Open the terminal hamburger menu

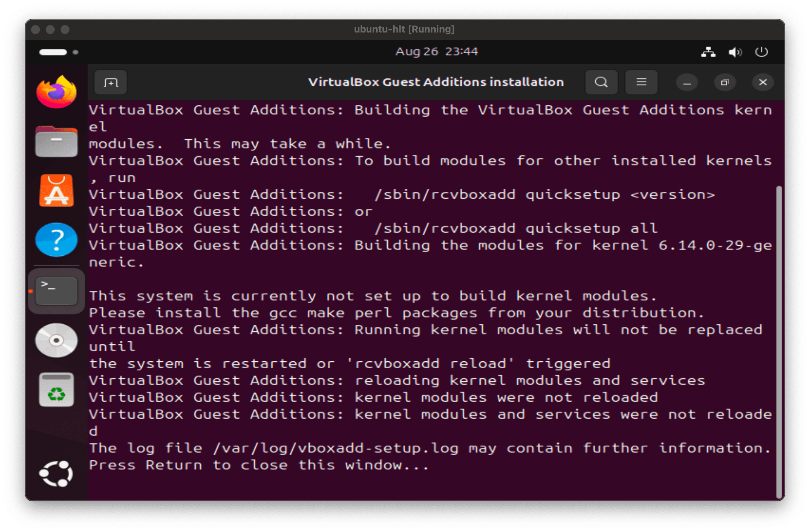click(641, 82)
